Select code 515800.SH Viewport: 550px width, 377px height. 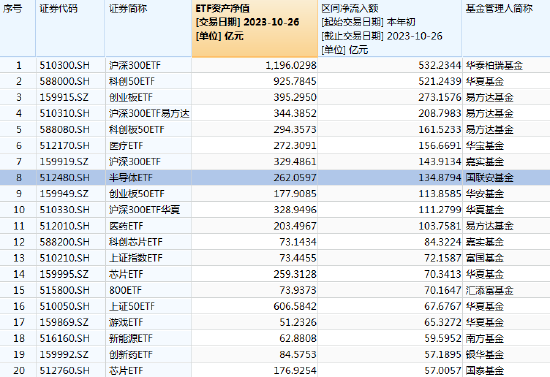[x=65, y=290]
